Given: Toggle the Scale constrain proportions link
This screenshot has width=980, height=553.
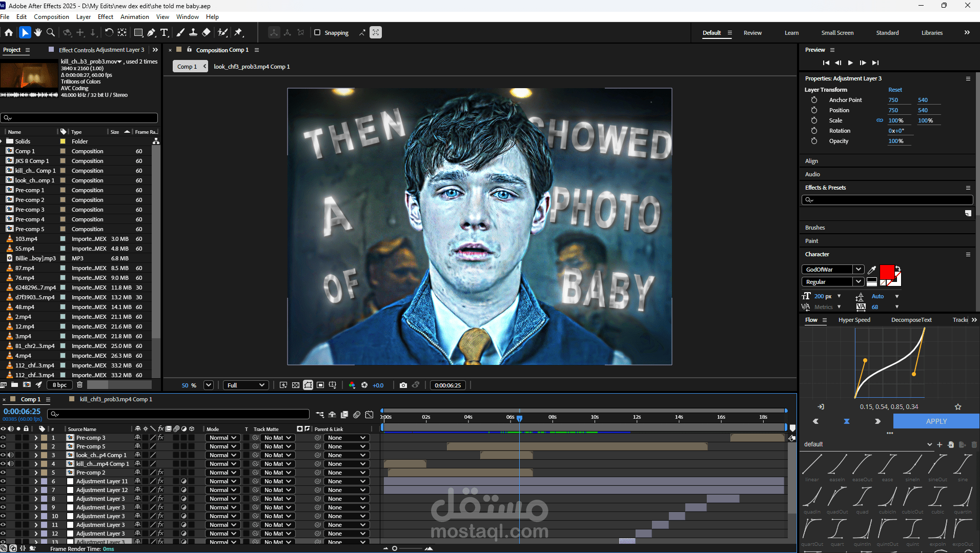Looking at the screenshot, I should click(x=880, y=120).
